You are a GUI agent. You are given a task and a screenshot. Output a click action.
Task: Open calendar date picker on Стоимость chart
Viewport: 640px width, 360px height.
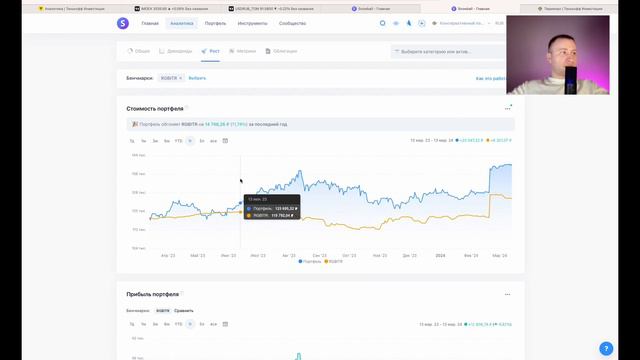pyautogui.click(x=225, y=141)
